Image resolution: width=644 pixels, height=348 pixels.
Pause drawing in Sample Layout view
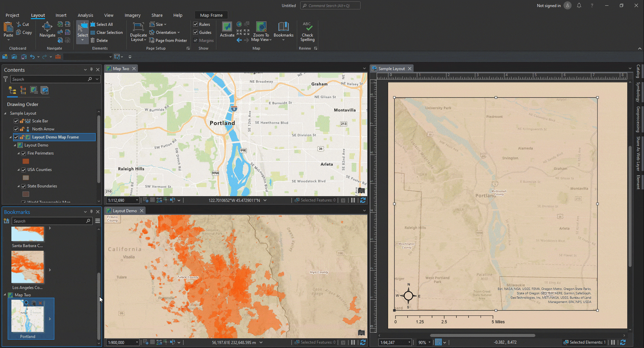click(613, 342)
